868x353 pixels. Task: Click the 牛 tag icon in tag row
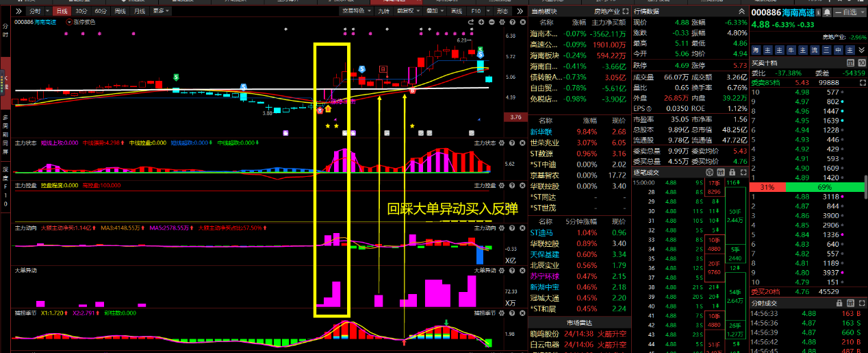(791, 50)
